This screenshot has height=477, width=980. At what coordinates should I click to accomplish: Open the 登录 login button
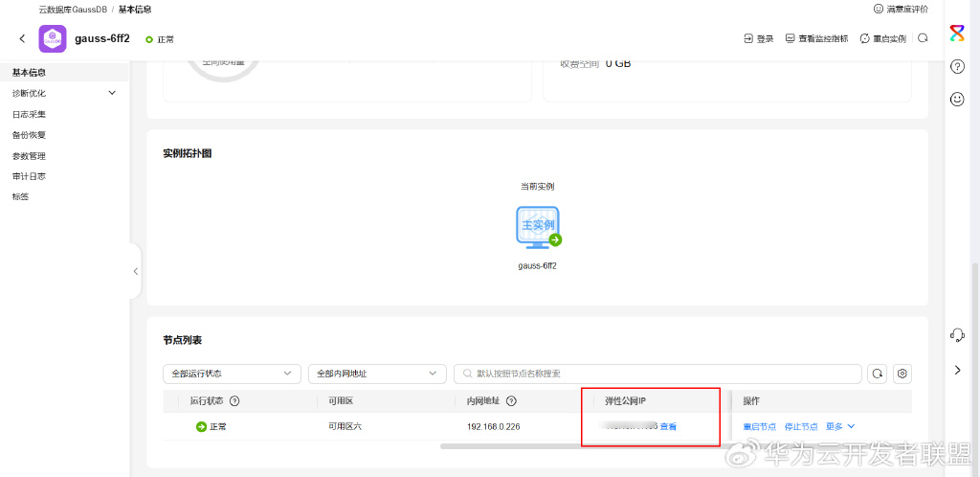click(759, 38)
